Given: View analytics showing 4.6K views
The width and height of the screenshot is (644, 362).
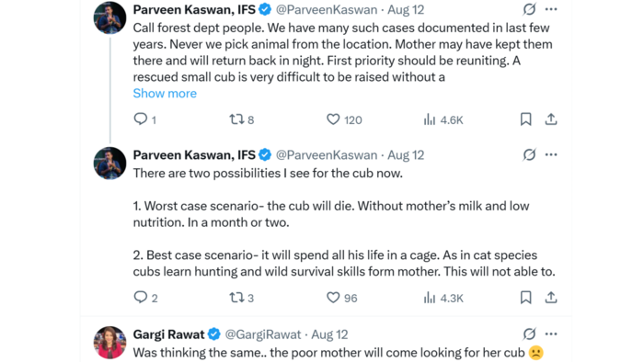Looking at the screenshot, I should tap(430, 119).
